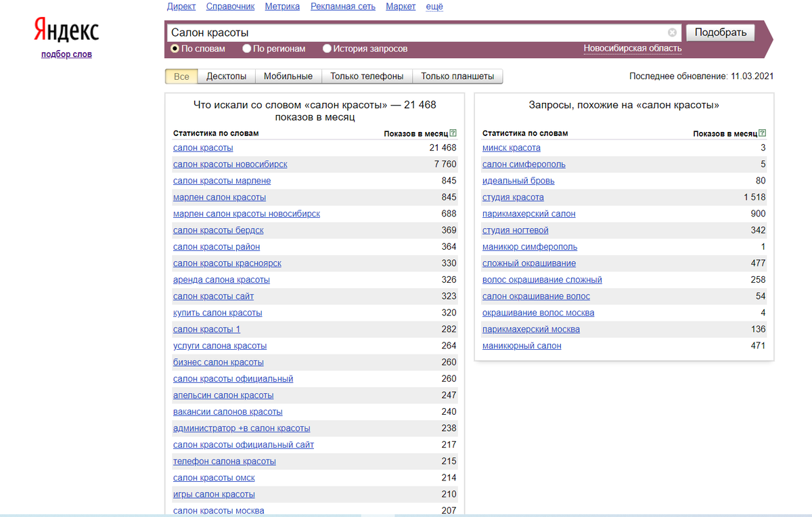Screen dimensions: 812x517
Task: Open 'администратор +в салон красоты' link
Action: (x=242, y=428)
